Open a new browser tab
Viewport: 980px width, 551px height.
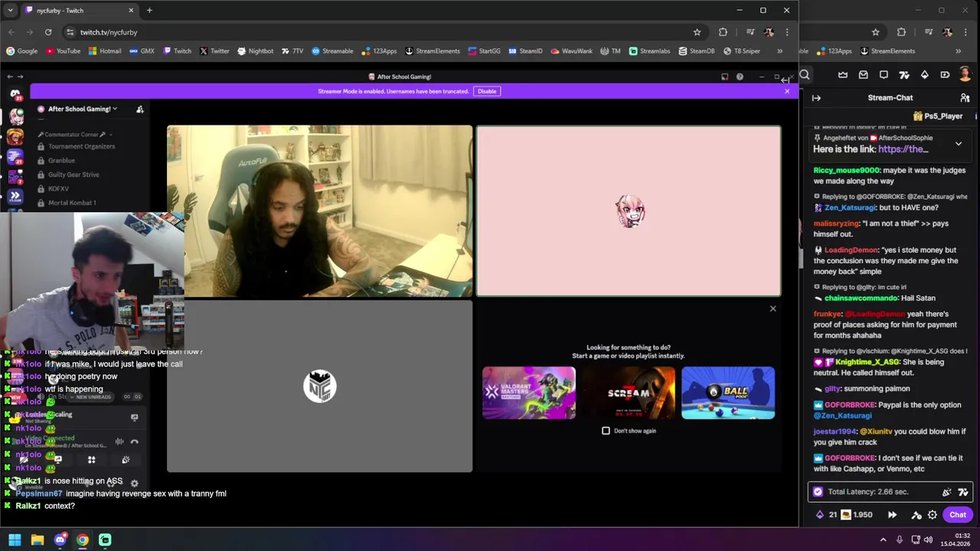click(149, 11)
